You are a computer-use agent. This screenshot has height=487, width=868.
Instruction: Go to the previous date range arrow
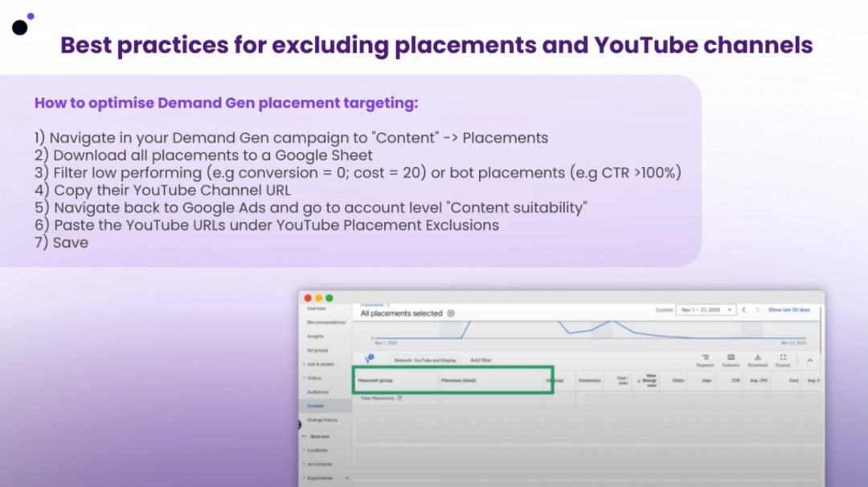click(744, 310)
